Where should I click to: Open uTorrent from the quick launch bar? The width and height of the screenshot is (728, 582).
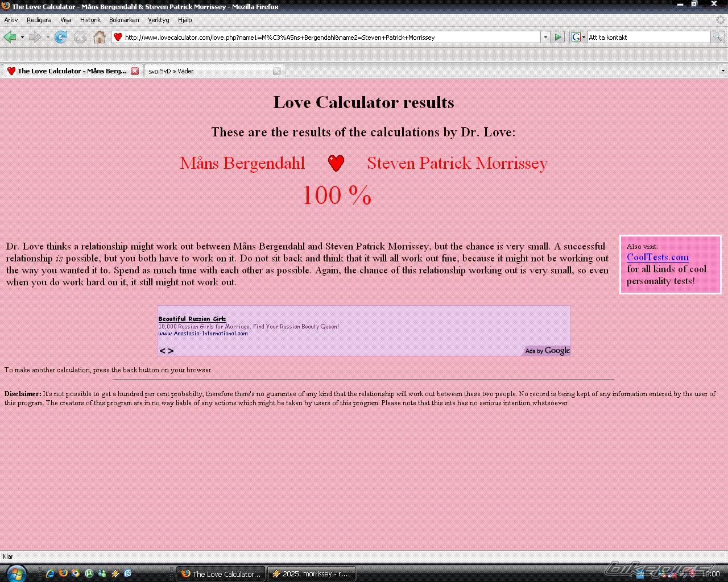(89, 573)
